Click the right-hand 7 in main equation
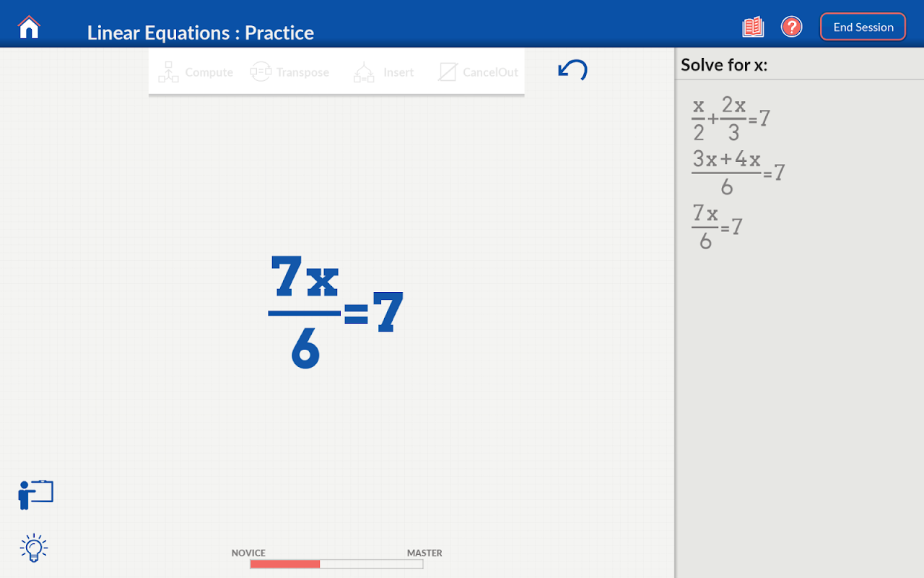Screen dimensions: 924x578 pos(388,312)
